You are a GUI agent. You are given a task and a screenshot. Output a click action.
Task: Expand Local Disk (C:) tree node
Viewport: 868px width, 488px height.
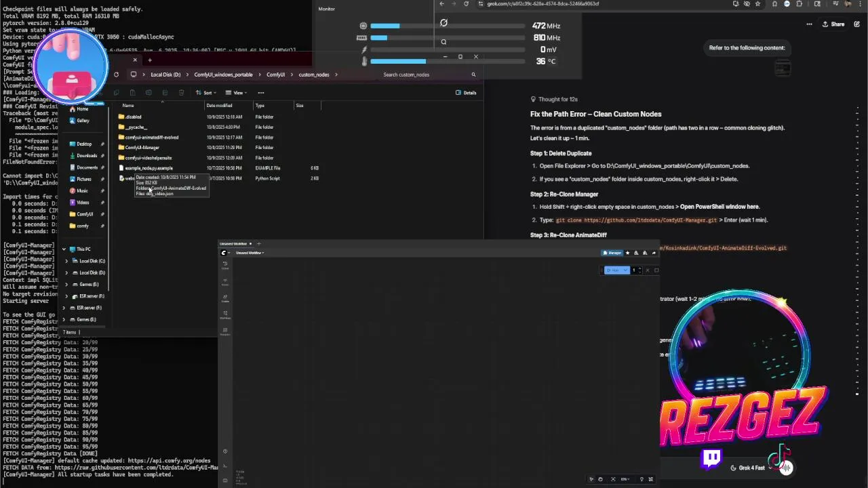67,261
